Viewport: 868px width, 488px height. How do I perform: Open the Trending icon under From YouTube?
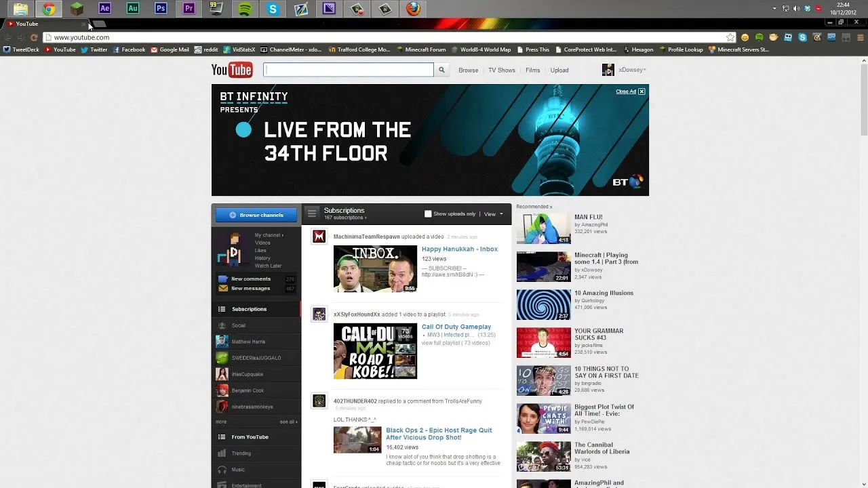pyautogui.click(x=222, y=453)
